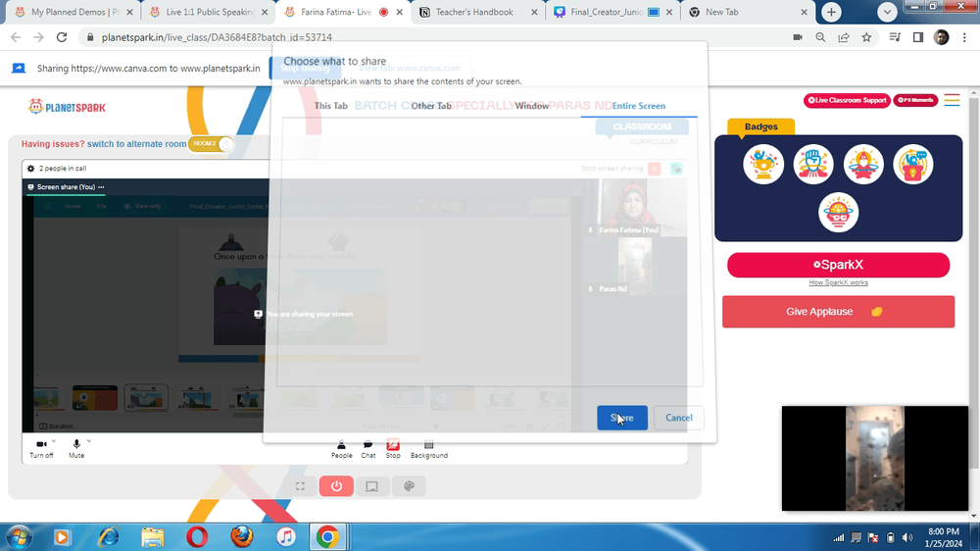Click the Screen share (You) label
This screenshot has height=551, width=980.
(66, 187)
